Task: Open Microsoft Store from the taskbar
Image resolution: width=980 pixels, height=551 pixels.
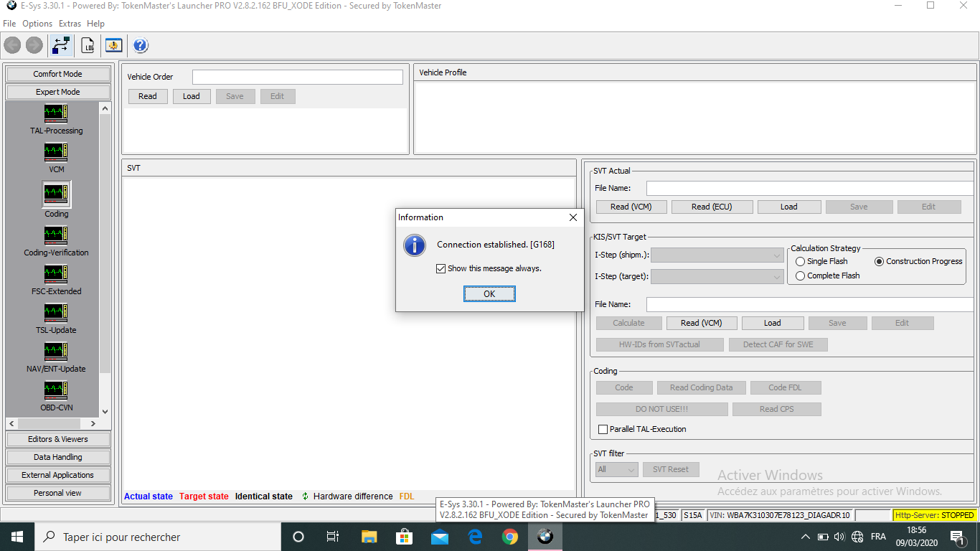Action: pyautogui.click(x=404, y=537)
